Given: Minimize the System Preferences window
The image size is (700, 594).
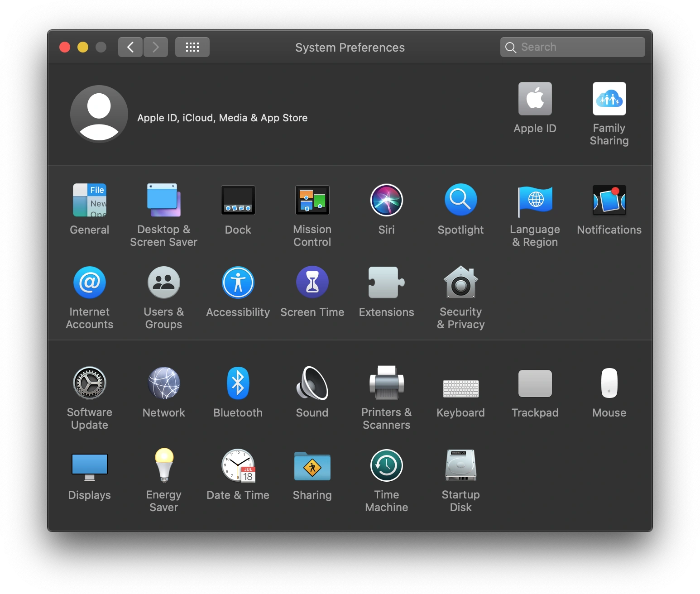Looking at the screenshot, I should 83,47.
